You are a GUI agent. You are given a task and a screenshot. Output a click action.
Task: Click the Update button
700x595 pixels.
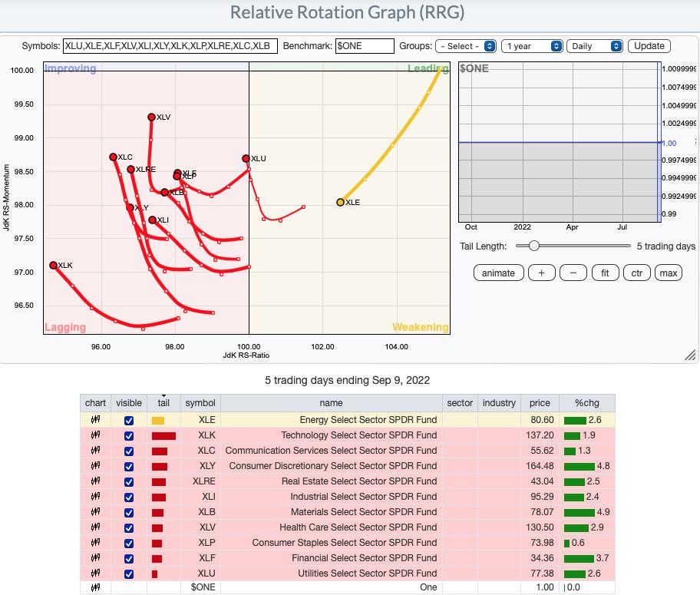[x=649, y=46]
